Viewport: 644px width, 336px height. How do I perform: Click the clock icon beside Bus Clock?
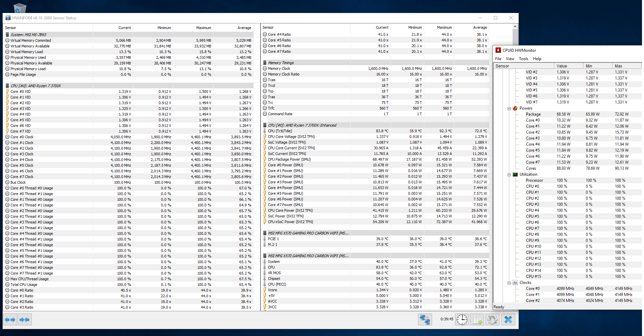tap(7, 182)
